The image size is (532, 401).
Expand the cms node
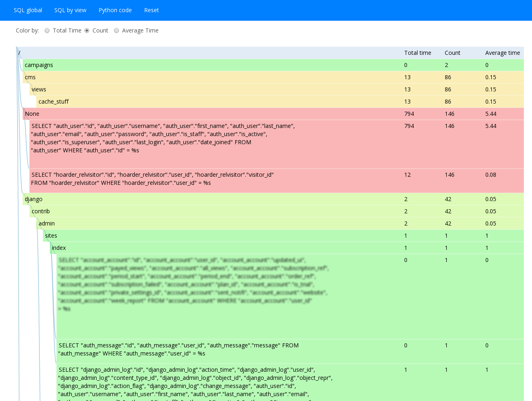(30, 77)
